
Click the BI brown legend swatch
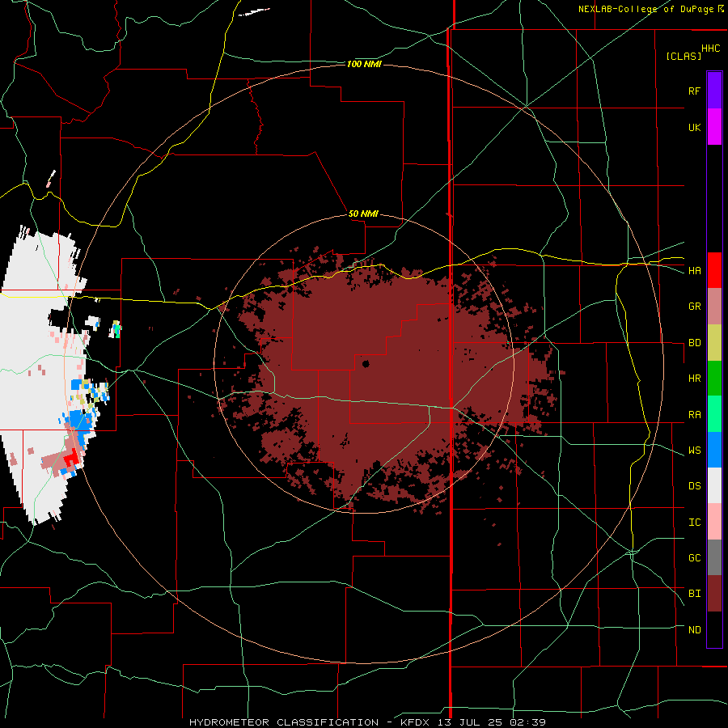click(x=714, y=594)
